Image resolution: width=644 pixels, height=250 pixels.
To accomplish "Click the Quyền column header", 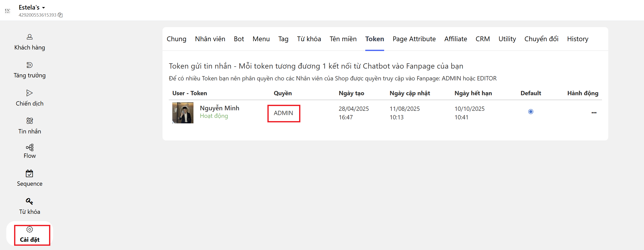I will pyautogui.click(x=283, y=93).
